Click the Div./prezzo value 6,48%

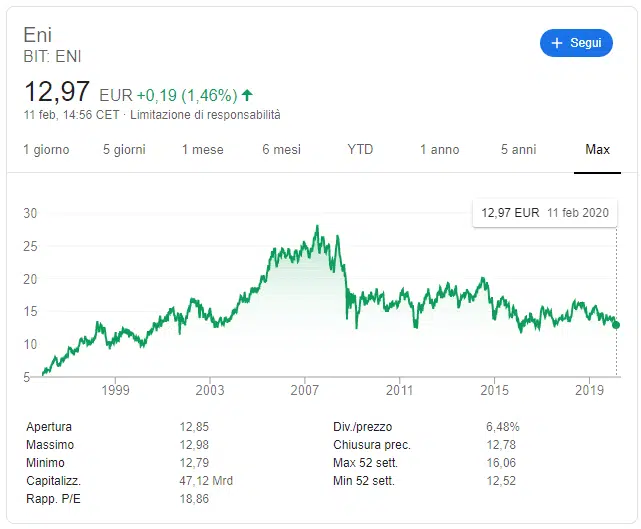[x=503, y=427]
